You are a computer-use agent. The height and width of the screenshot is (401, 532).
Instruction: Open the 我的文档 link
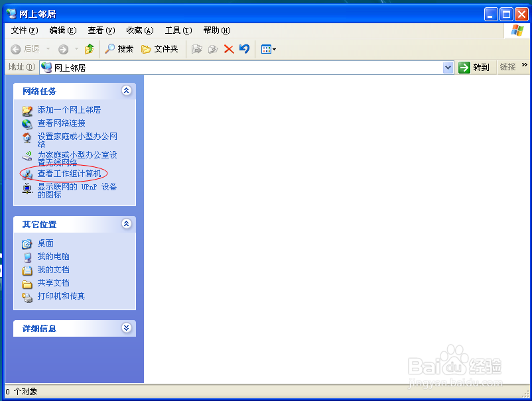point(53,270)
